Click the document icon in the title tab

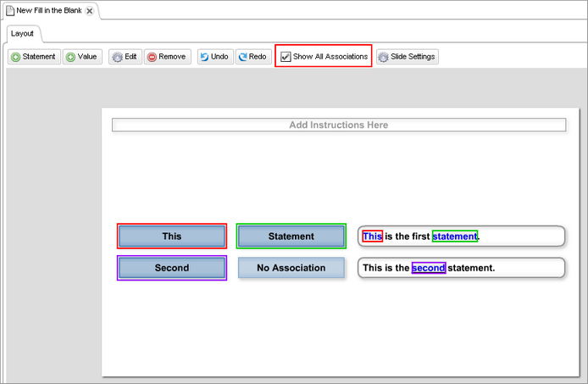click(10, 11)
